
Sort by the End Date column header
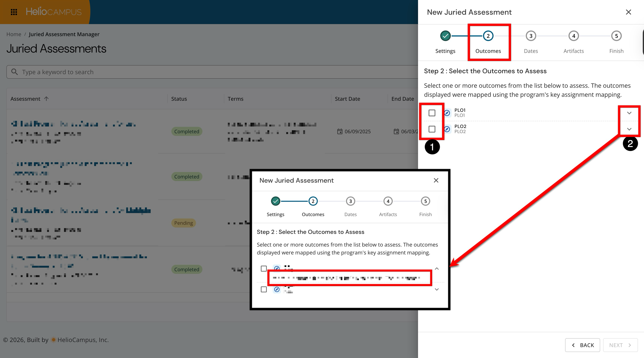coord(403,99)
